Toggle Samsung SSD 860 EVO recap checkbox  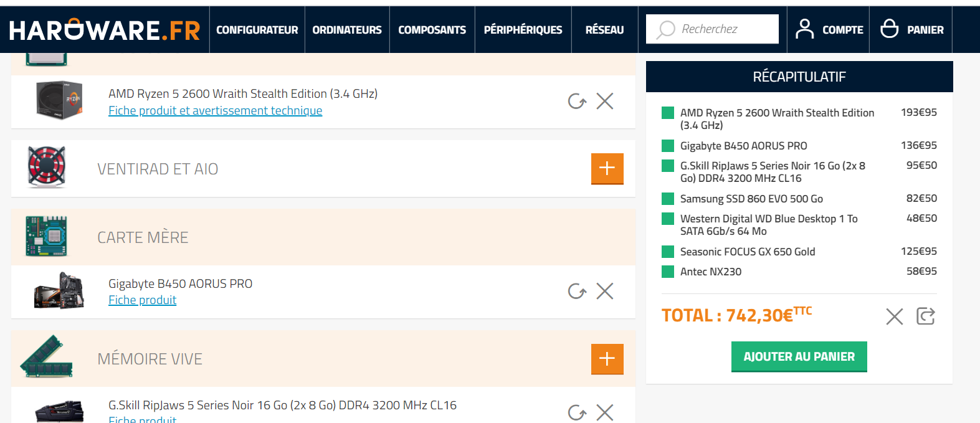[x=668, y=199]
